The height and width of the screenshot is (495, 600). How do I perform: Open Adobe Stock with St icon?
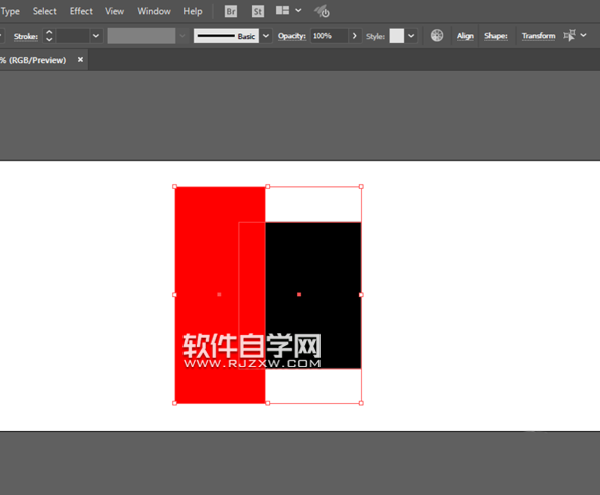point(258,11)
